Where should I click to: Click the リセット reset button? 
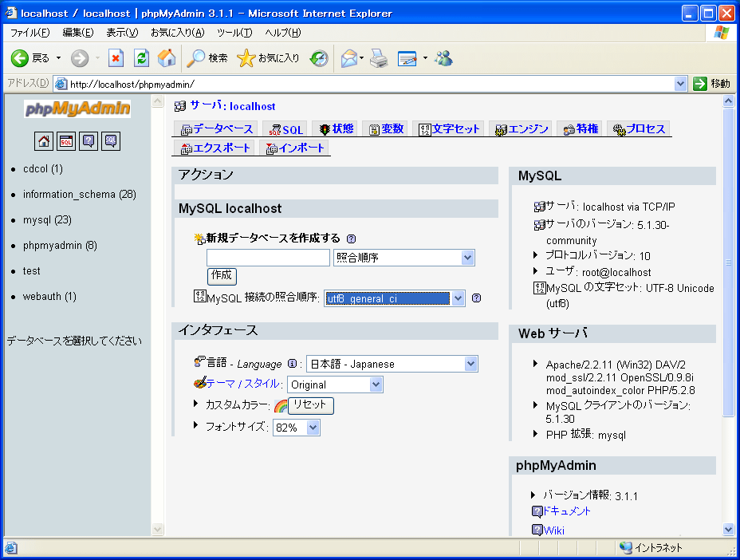point(310,405)
